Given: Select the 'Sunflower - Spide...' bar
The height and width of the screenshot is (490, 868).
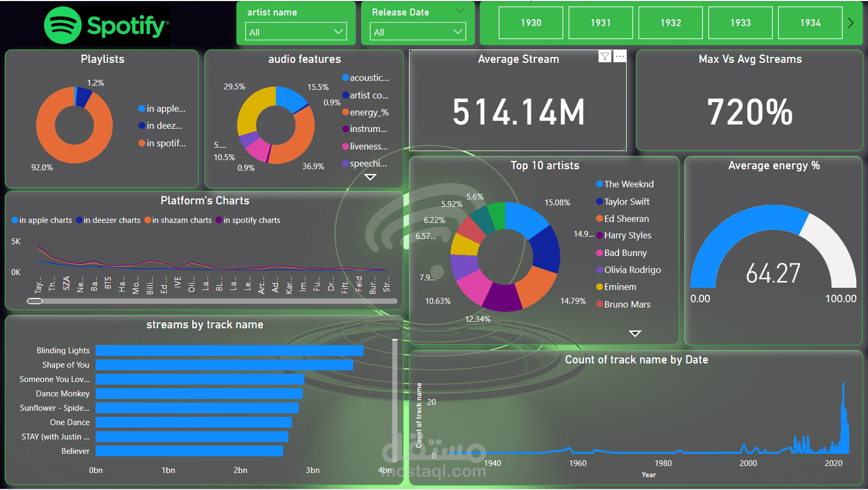Looking at the screenshot, I should 197,408.
